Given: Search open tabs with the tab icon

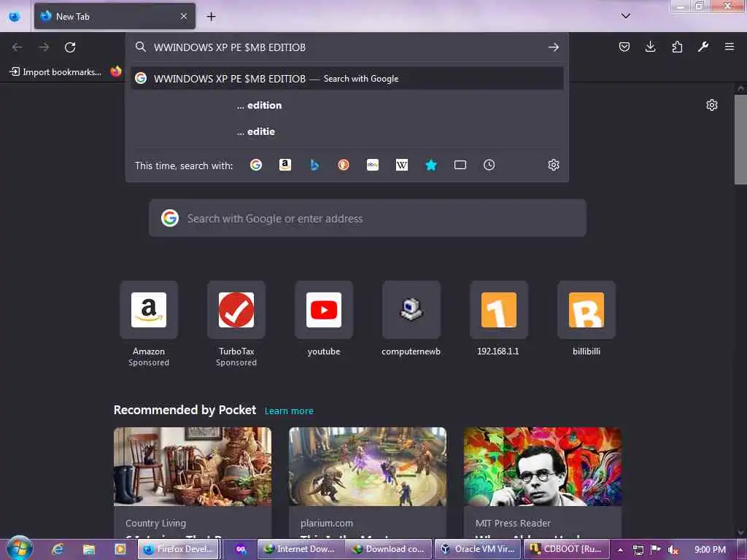Looking at the screenshot, I should point(460,165).
